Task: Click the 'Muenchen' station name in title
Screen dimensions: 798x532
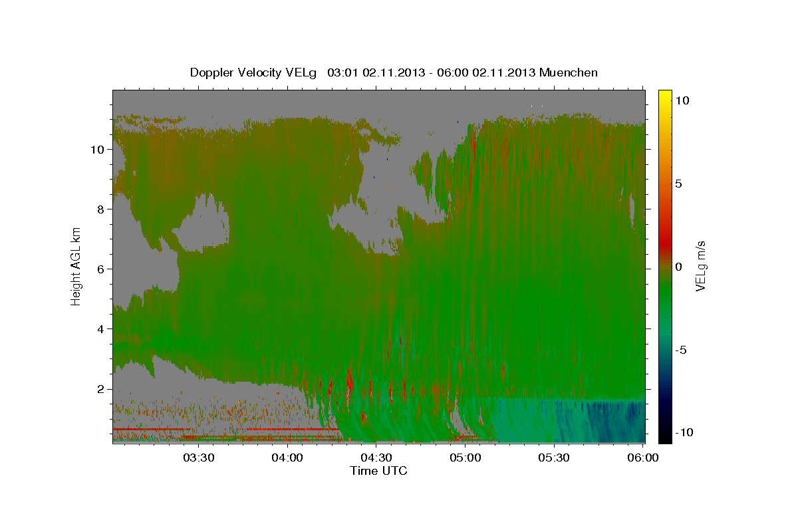Action: [569, 72]
